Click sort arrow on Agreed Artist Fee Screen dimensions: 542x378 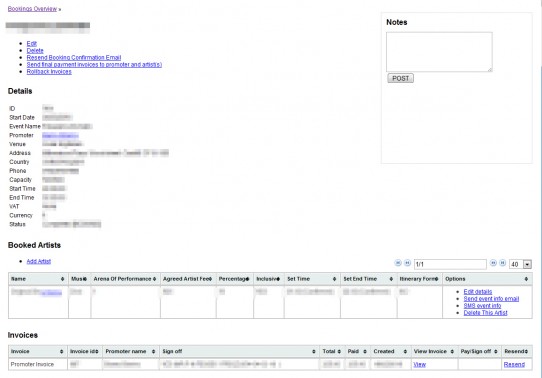point(211,279)
